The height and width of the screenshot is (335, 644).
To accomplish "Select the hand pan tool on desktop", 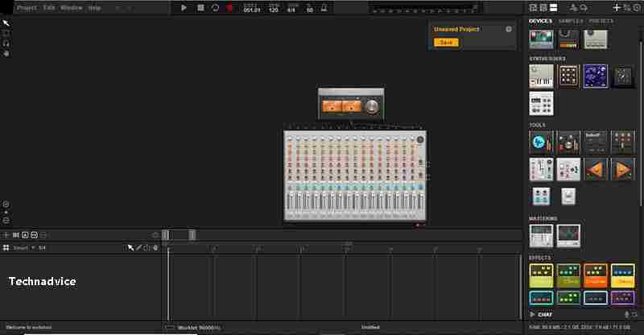I will point(6,53).
